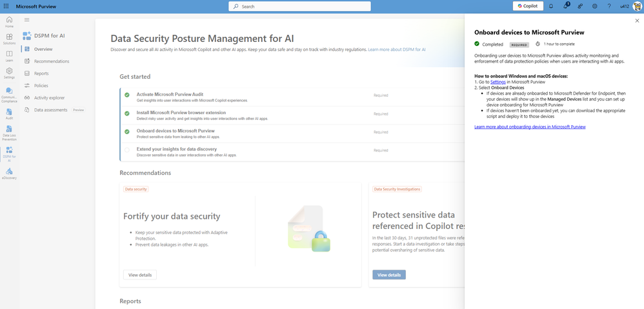Click green check beside Install browser extension
The width and height of the screenshot is (644, 309).
pyautogui.click(x=127, y=114)
